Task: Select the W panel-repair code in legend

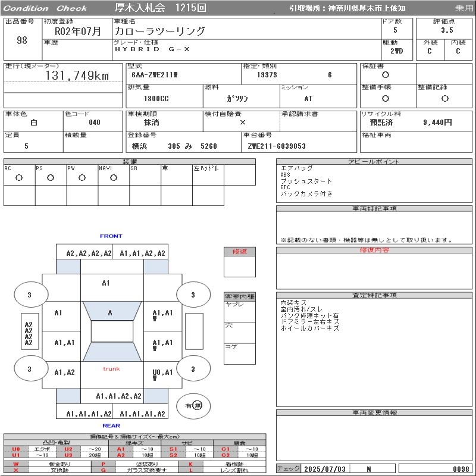Action: click(x=16, y=464)
